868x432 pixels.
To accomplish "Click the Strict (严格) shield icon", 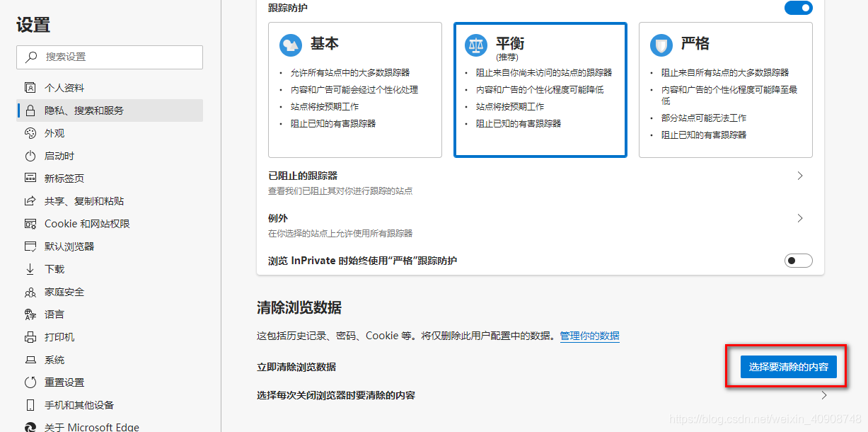I will coord(661,45).
